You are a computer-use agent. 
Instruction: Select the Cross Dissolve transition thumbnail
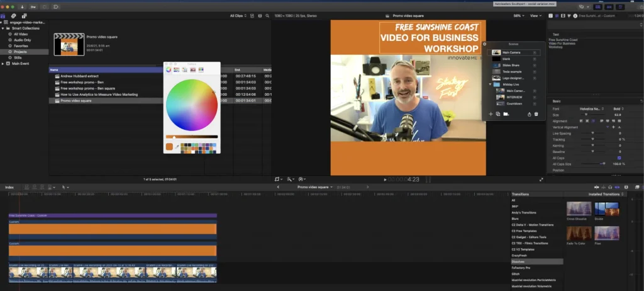click(579, 208)
